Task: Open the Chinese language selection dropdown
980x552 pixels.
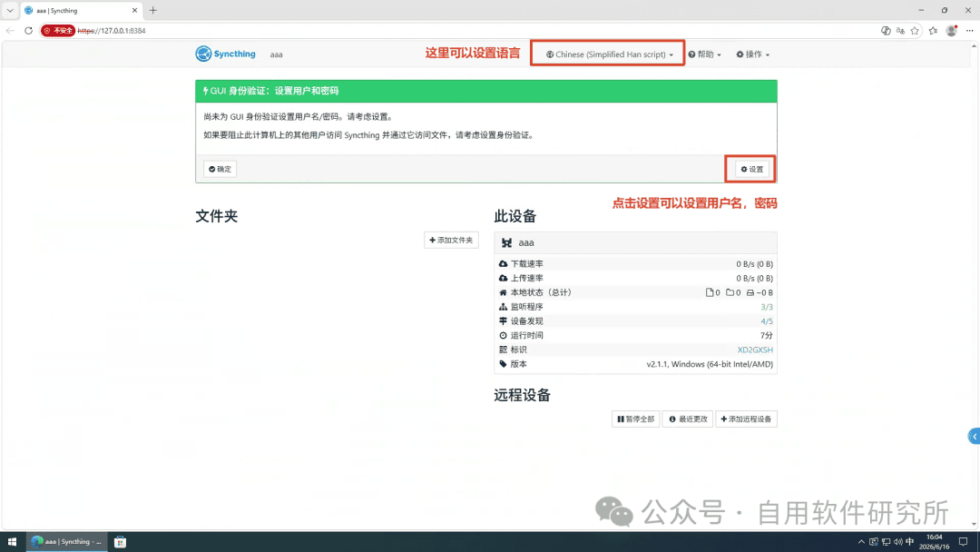Action: pyautogui.click(x=610, y=54)
